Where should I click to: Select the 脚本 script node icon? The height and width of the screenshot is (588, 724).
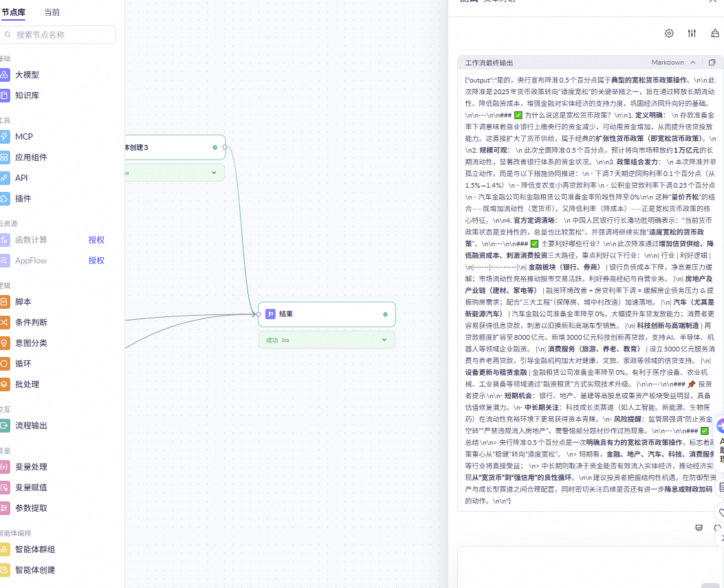4,302
